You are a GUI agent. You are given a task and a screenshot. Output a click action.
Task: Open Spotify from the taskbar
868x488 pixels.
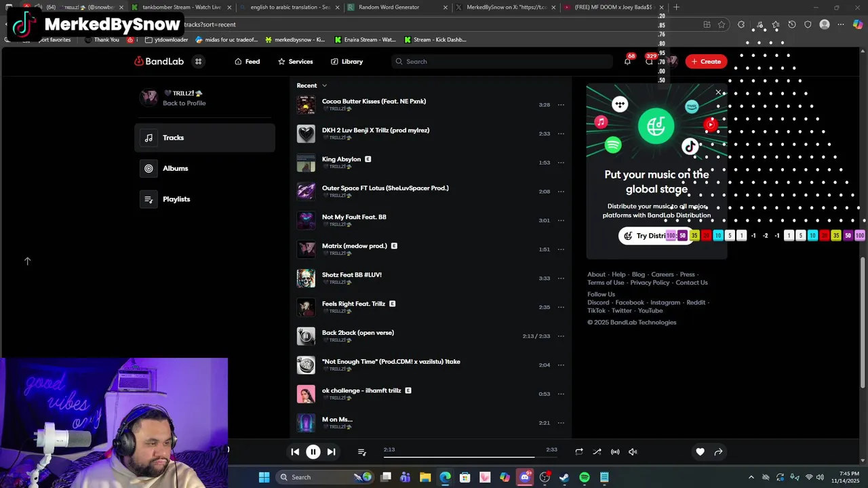585,477
